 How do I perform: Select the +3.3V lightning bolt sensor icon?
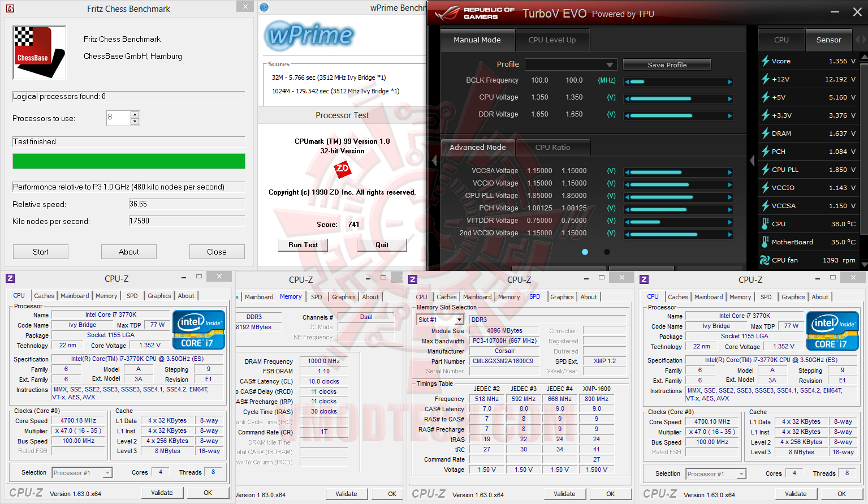765,115
